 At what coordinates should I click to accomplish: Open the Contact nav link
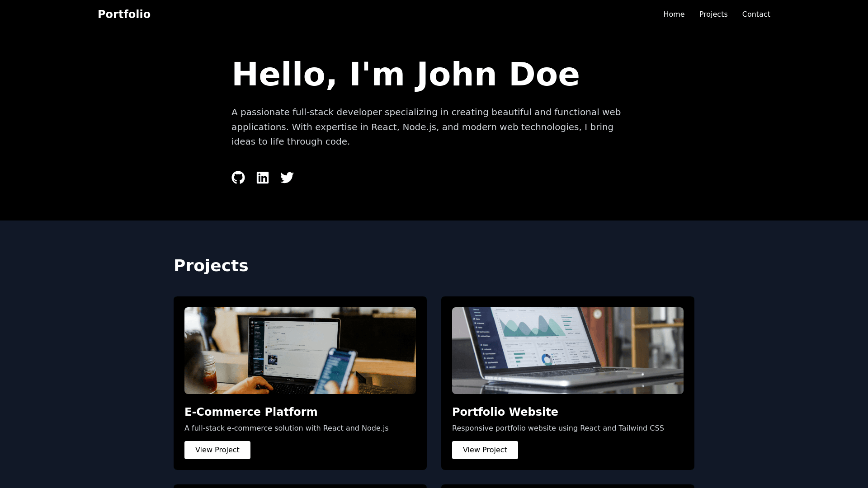(x=756, y=14)
